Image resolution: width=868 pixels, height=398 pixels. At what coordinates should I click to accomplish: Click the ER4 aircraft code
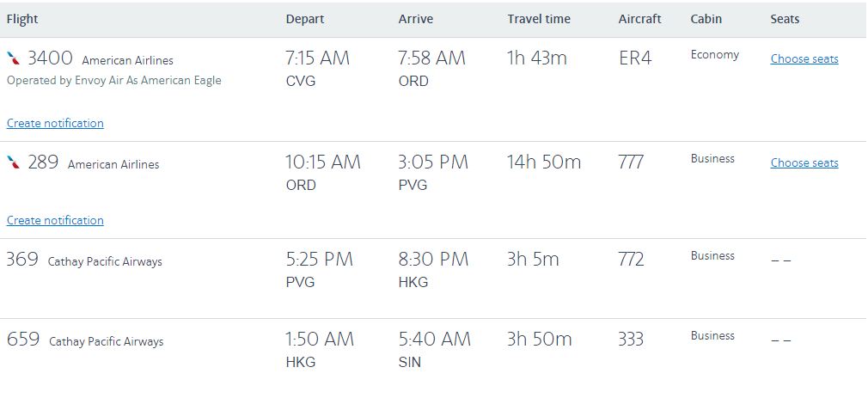point(636,58)
